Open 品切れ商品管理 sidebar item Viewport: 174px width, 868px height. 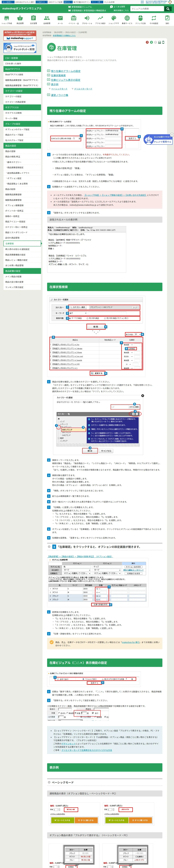click(x=22, y=238)
